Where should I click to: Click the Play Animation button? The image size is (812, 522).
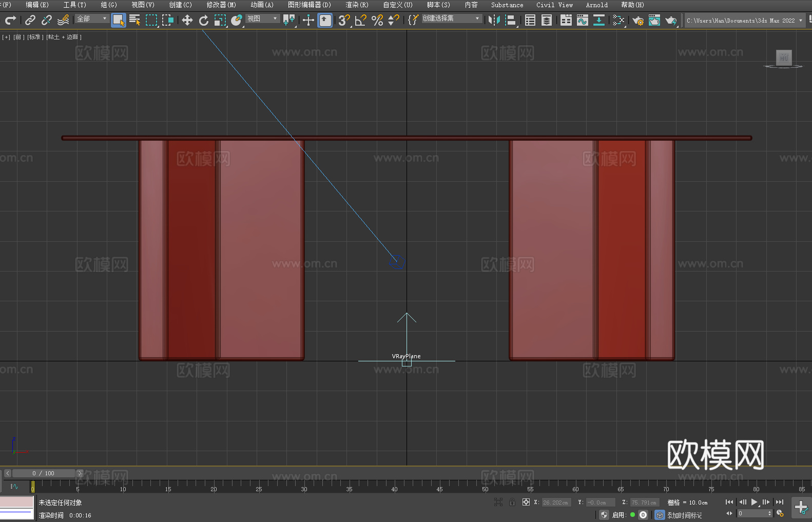click(x=754, y=502)
